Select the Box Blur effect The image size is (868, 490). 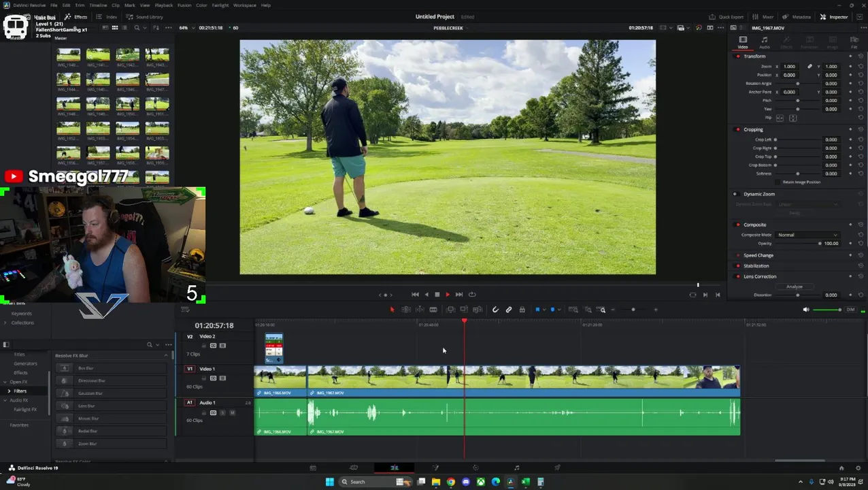(112, 368)
